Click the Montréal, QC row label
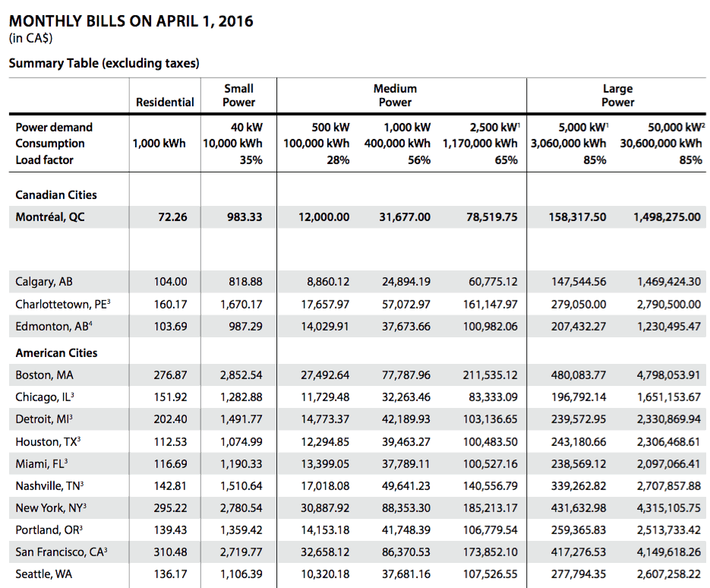The image size is (710, 588). click(x=50, y=217)
